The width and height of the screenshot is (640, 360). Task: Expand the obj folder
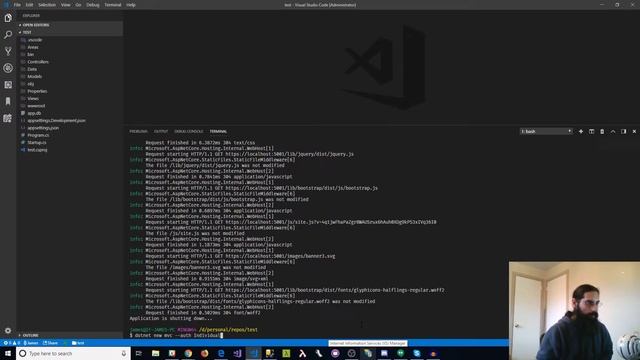coord(31,84)
